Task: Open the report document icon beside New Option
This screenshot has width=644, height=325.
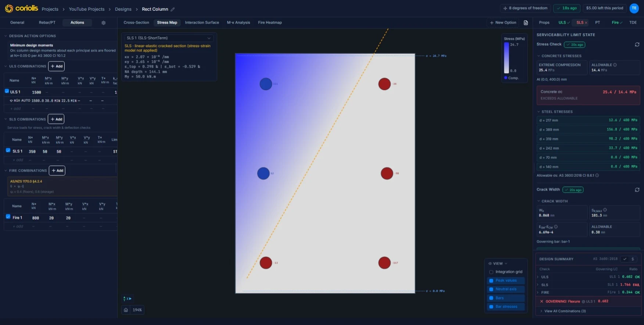Action: pyautogui.click(x=526, y=23)
